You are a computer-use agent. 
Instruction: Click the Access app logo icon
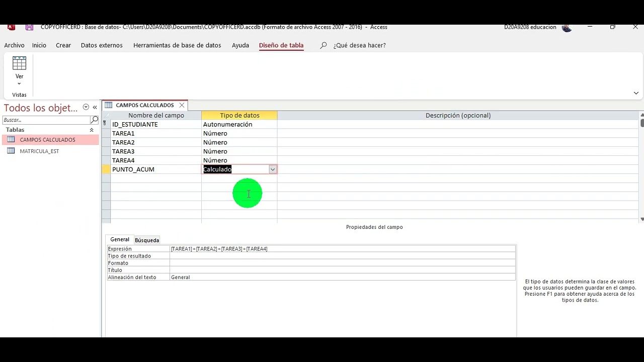coord(11,27)
